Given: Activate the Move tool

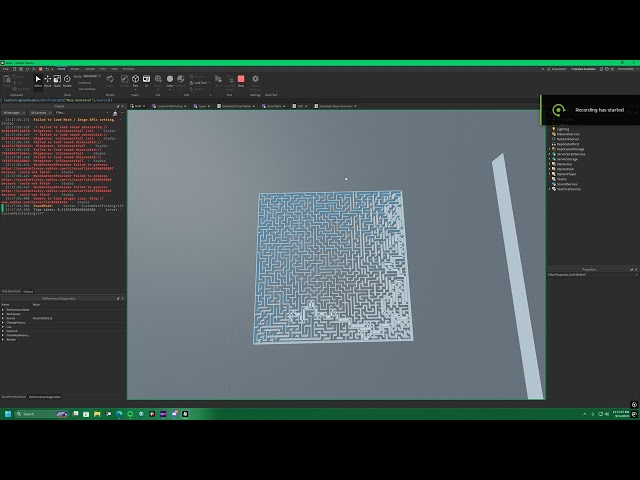Looking at the screenshot, I should click(x=48, y=81).
